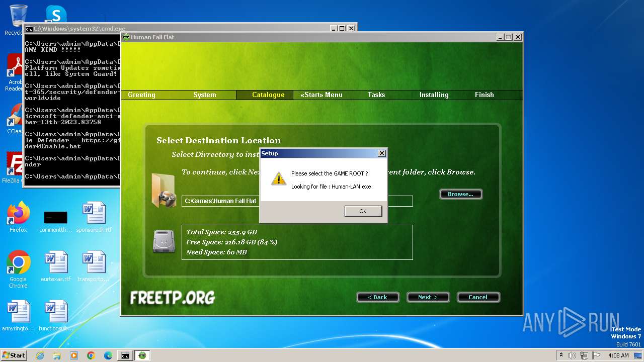The image size is (644, 362).
Task: Open the Windows Start menu
Action: click(x=14, y=355)
